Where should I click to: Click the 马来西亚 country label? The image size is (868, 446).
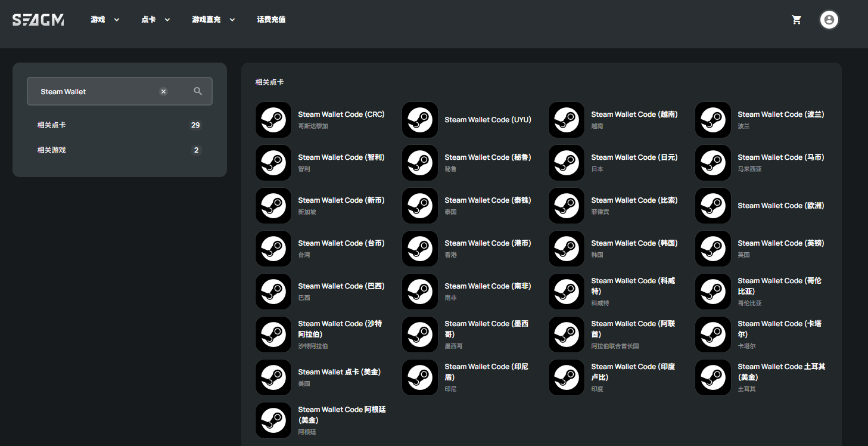pos(750,169)
